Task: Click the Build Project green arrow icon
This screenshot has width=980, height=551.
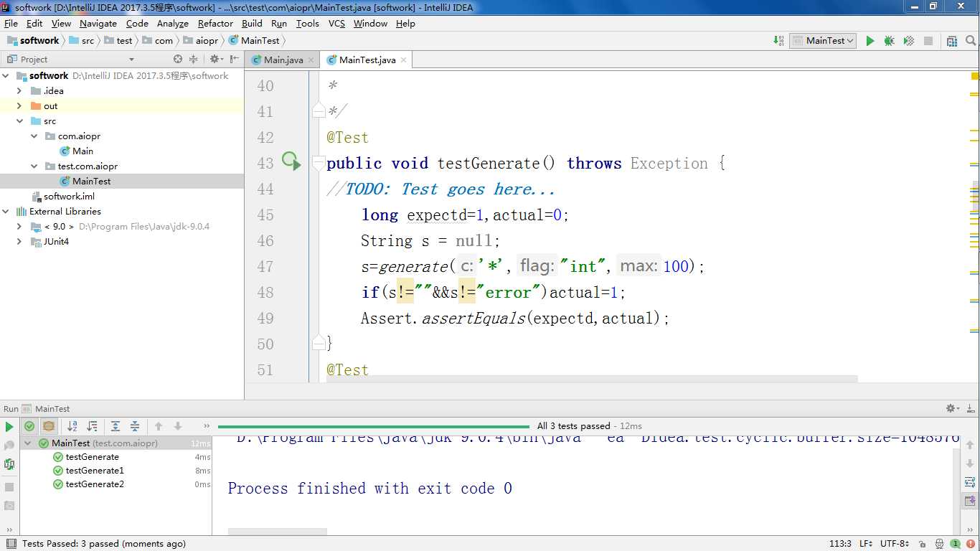Action: (778, 41)
